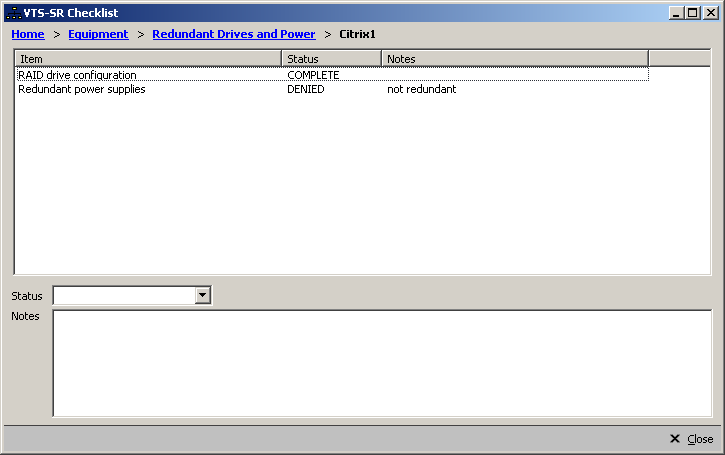
Task: Click the COMPLETE status cell
Action: click(313, 75)
